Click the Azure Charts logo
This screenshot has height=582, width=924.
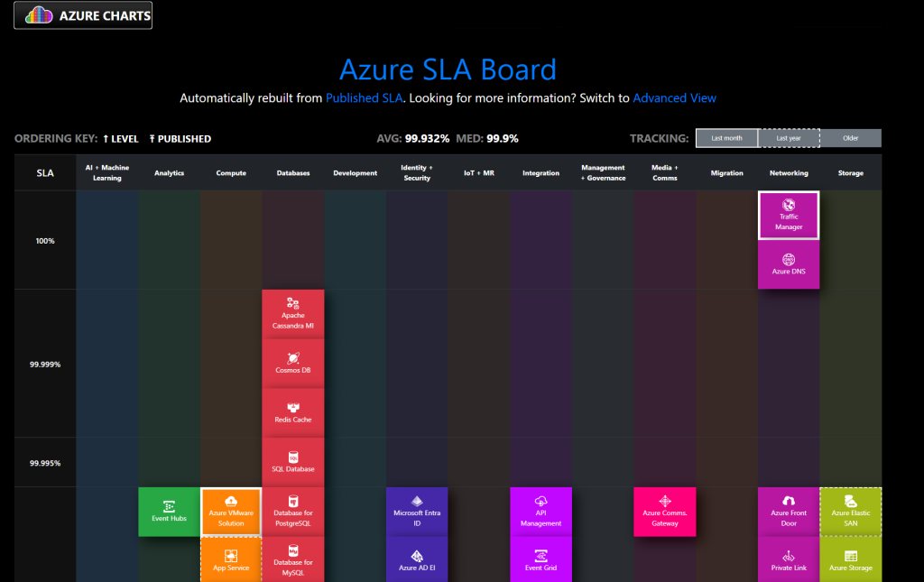click(83, 15)
